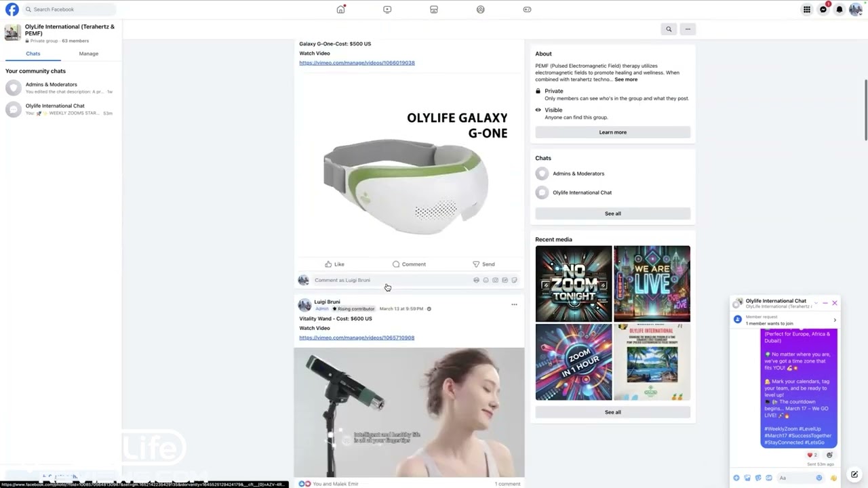Open the group more options button
The height and width of the screenshot is (488, 868).
688,29
